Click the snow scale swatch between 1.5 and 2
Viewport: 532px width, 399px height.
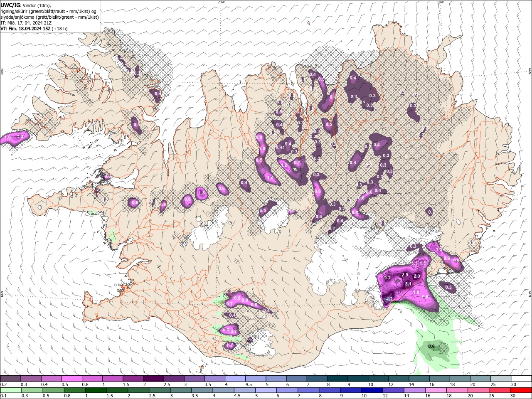[x=133, y=379]
